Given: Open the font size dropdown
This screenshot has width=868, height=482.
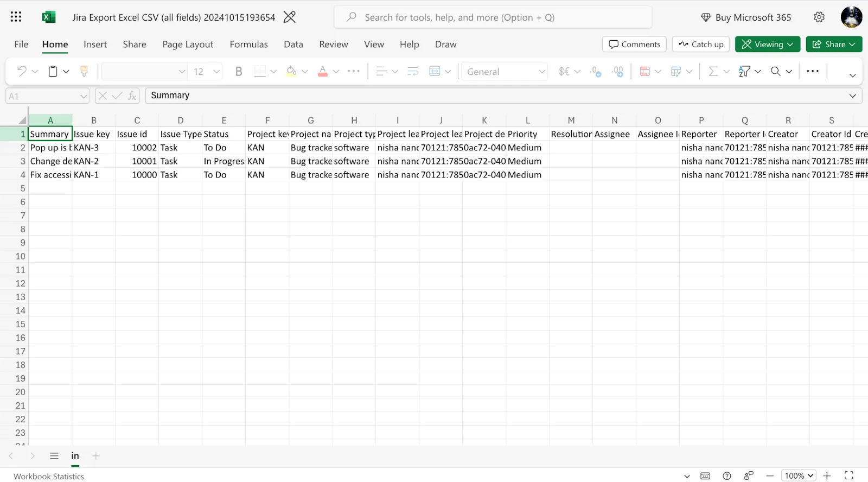Looking at the screenshot, I should click(216, 71).
